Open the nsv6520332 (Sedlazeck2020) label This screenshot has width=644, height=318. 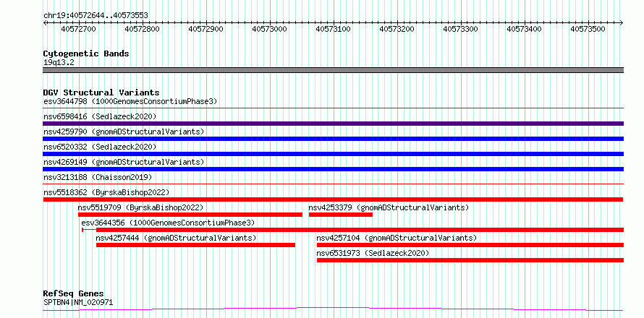pyautogui.click(x=100, y=147)
